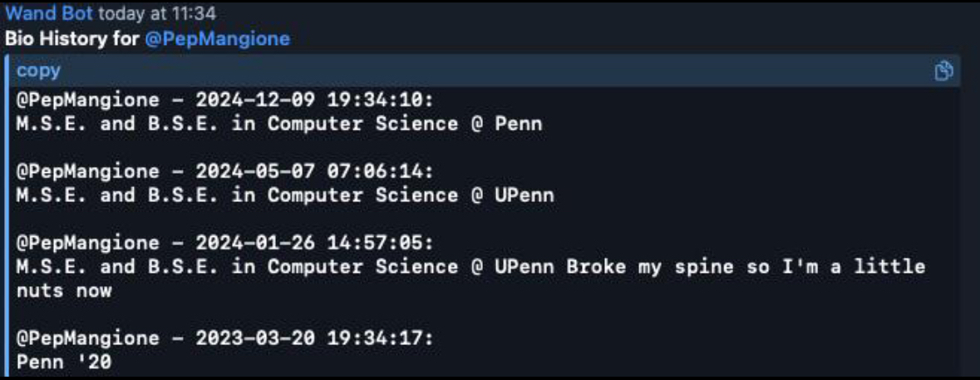Viewport: 980px width, 380px height.
Task: Click the @PepMangione handle in the 2023-03-20 entry
Action: click(x=87, y=338)
